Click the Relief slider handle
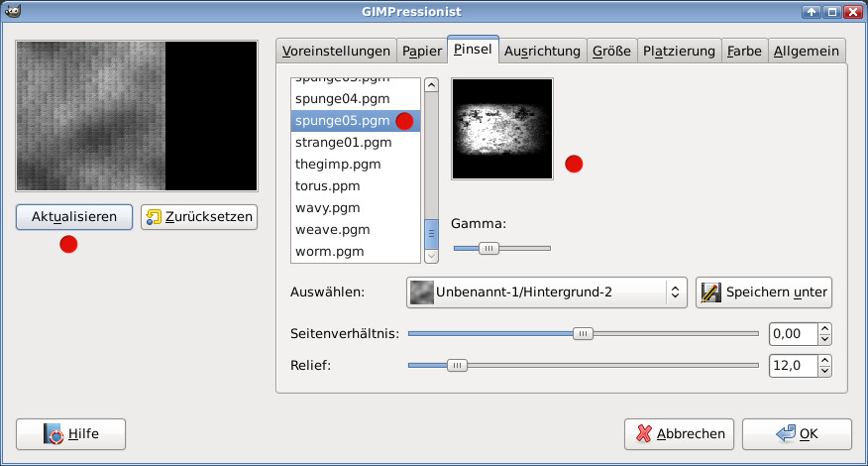 click(456, 366)
